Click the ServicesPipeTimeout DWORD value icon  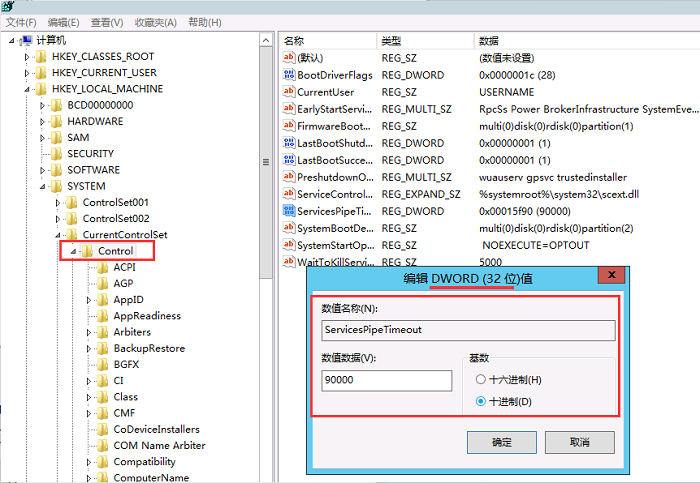[x=289, y=211]
